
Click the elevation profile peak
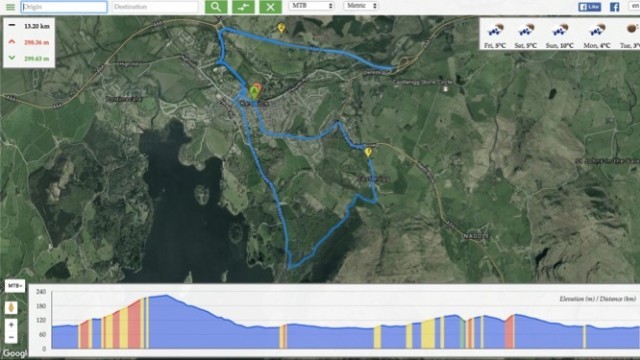166,296
